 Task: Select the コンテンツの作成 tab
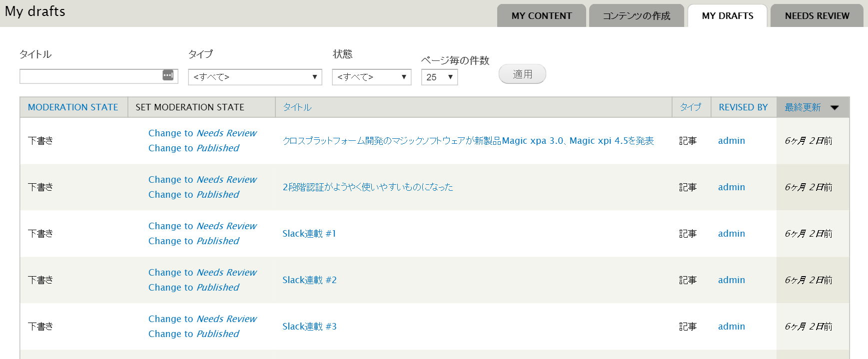point(636,16)
